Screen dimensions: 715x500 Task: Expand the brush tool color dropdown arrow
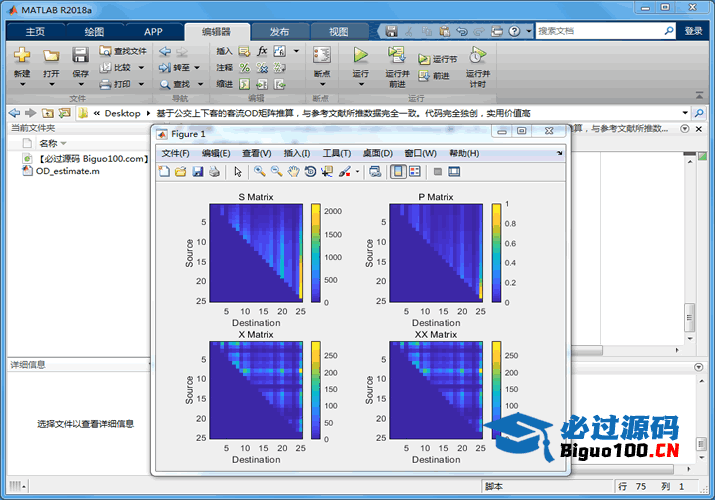[358, 172]
